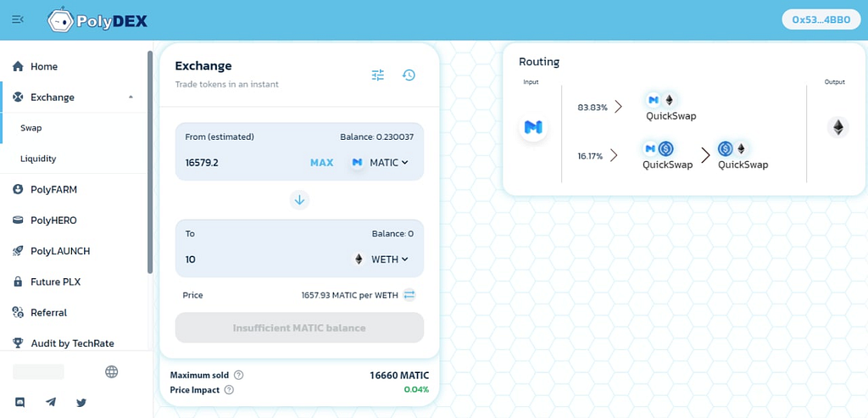Click the PolyDEX logo

click(x=98, y=20)
